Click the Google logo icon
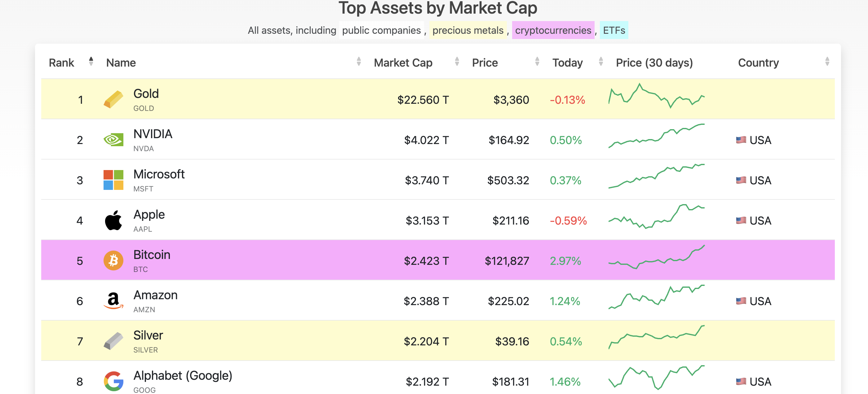Viewport: 868px width, 394px height. click(113, 381)
